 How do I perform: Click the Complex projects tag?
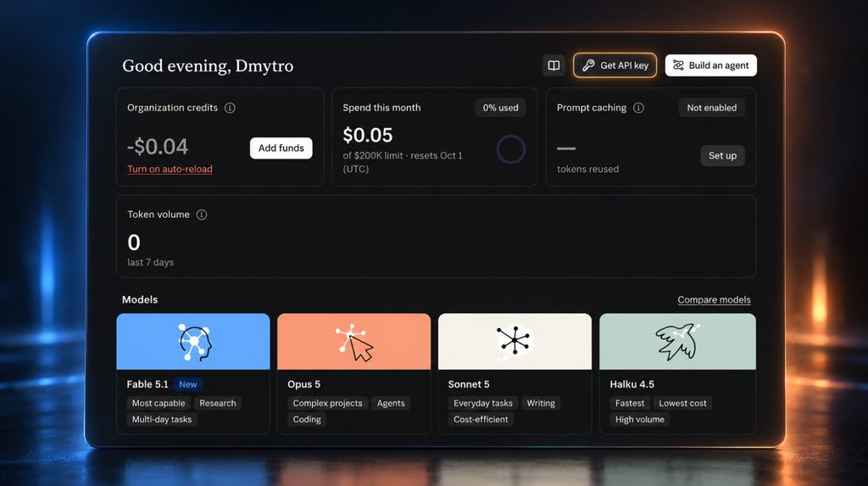(327, 403)
